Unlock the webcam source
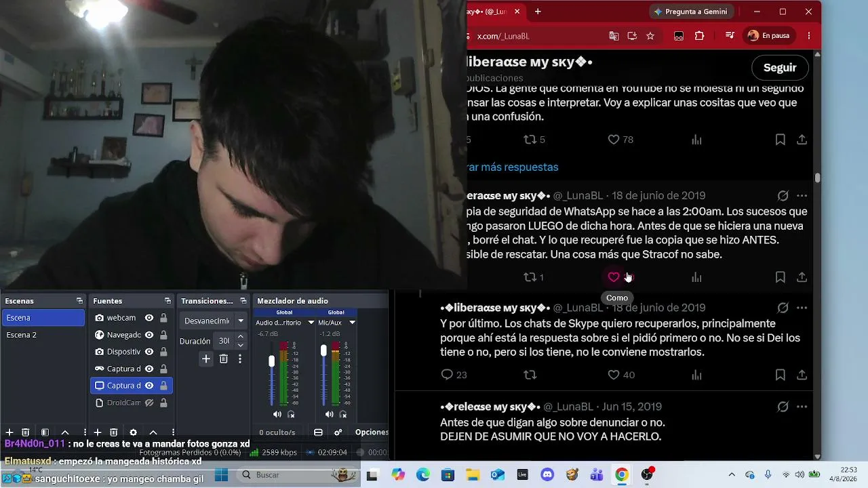Image resolution: width=868 pixels, height=488 pixels. [x=163, y=318]
